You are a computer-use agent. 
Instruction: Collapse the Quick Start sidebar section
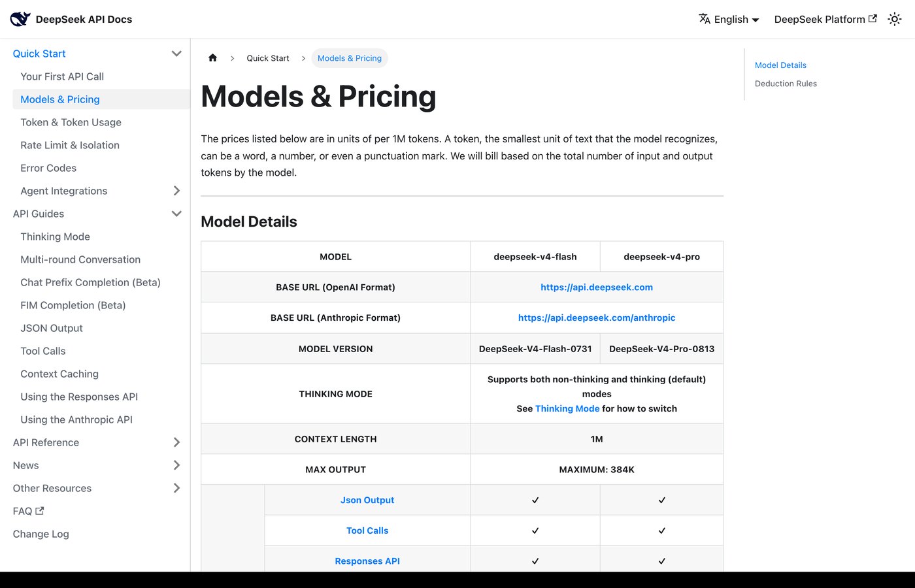(176, 54)
